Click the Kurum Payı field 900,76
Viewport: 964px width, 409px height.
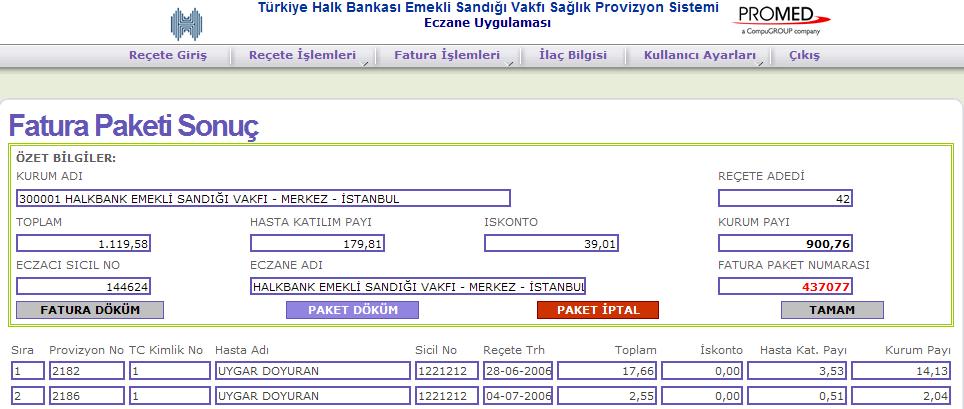tap(785, 244)
